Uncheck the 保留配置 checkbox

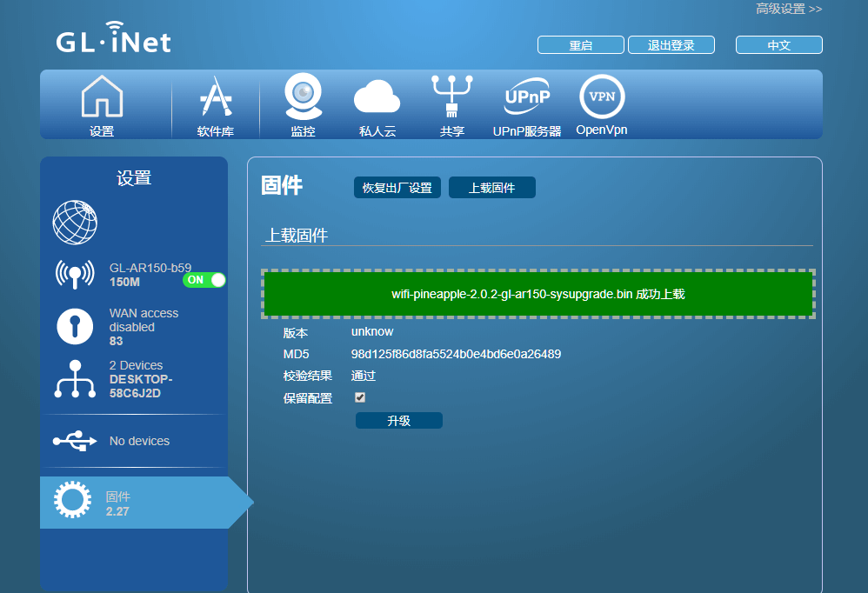(x=360, y=397)
